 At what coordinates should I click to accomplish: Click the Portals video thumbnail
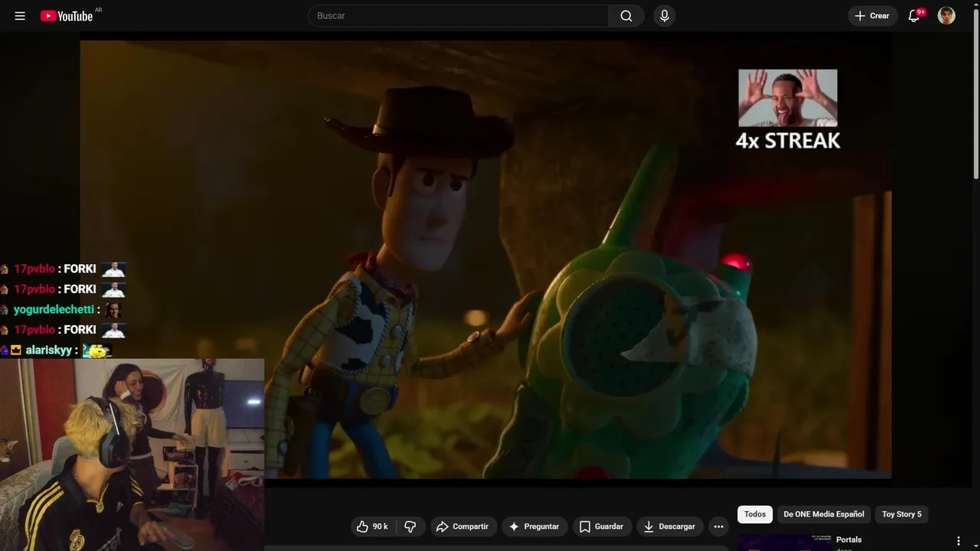click(785, 543)
